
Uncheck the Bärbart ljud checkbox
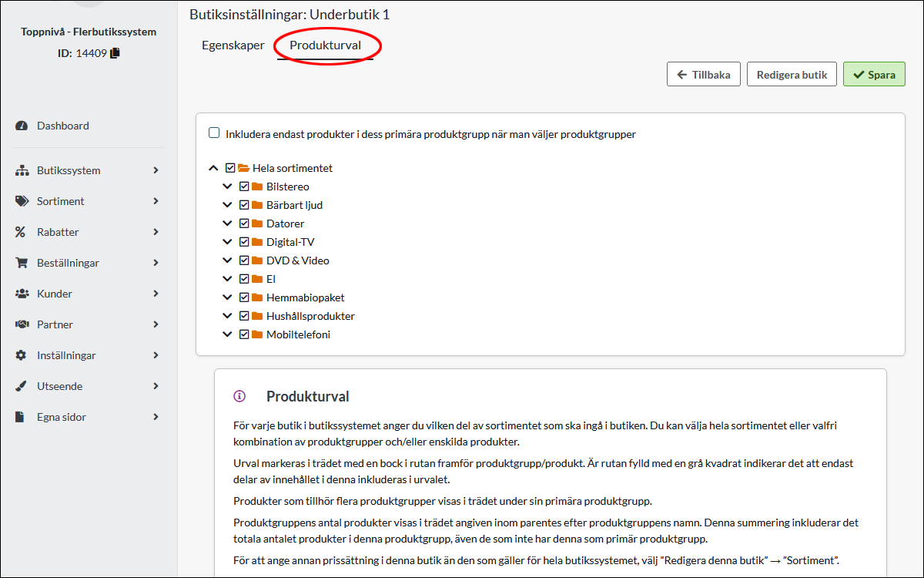244,205
